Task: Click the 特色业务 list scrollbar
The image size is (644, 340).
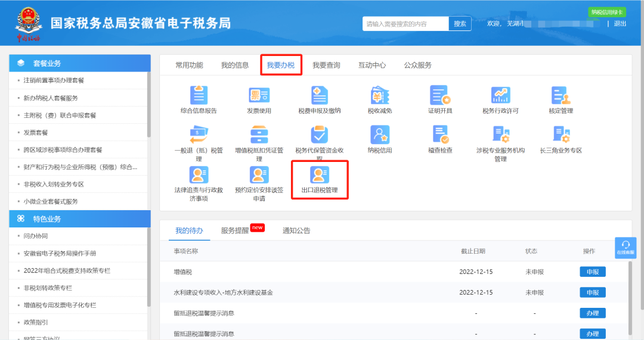Action: 148,267
